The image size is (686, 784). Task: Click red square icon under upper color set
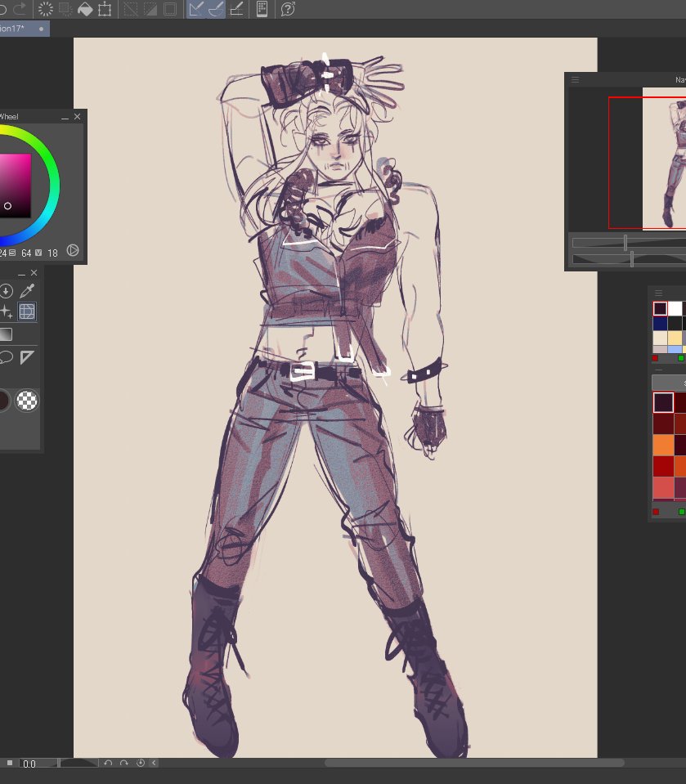(655, 359)
